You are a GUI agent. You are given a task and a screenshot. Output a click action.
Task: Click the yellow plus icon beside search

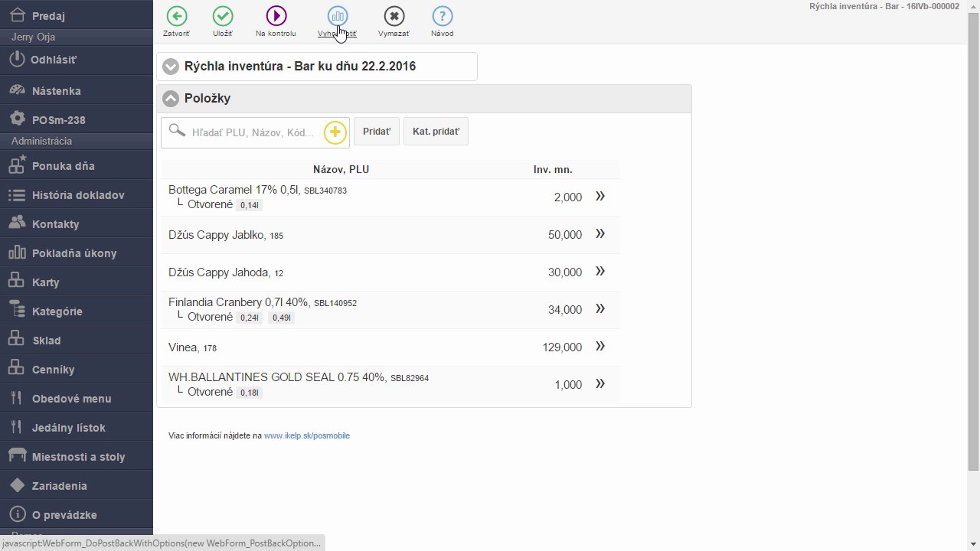(335, 132)
